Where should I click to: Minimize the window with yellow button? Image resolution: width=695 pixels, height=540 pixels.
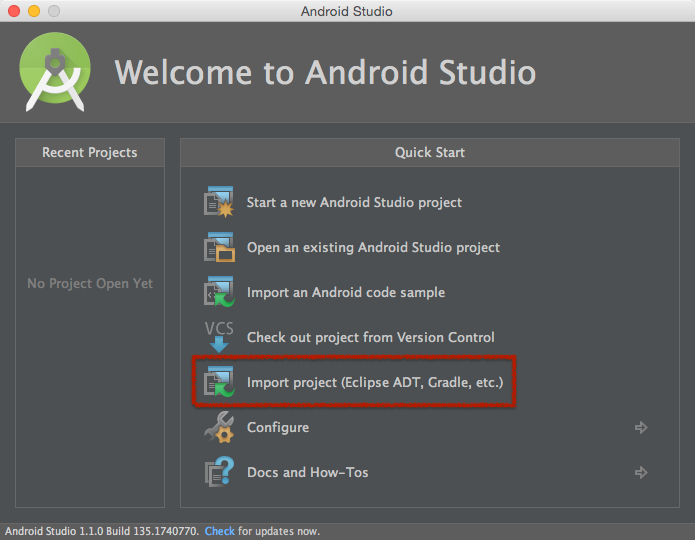pyautogui.click(x=34, y=11)
